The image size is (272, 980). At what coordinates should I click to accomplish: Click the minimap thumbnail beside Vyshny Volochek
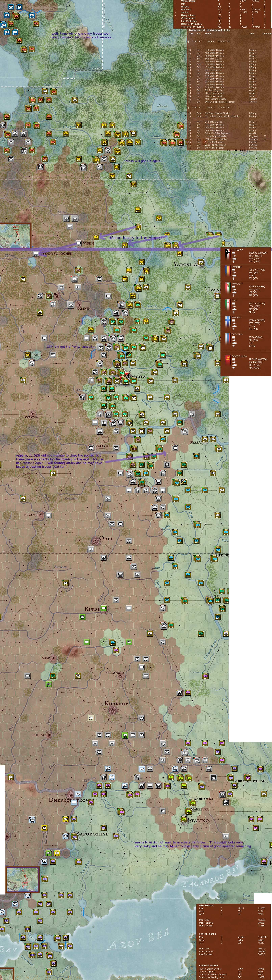coord(15,236)
